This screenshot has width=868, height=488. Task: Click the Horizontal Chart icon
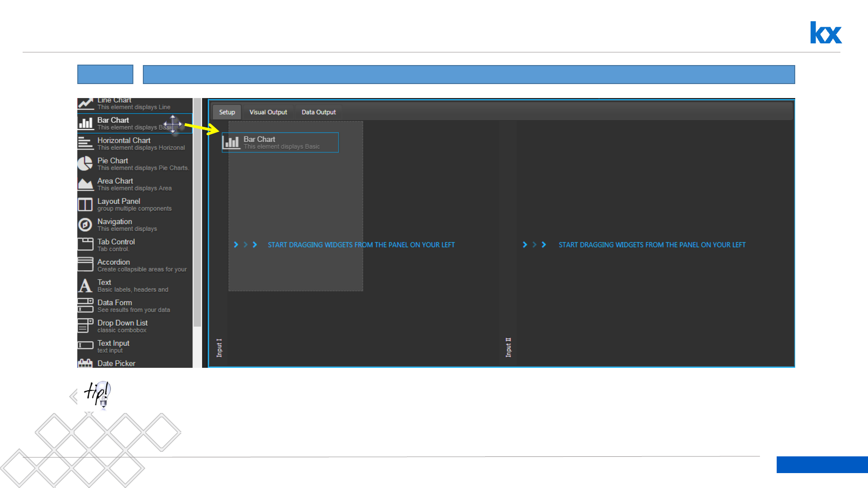[85, 143]
